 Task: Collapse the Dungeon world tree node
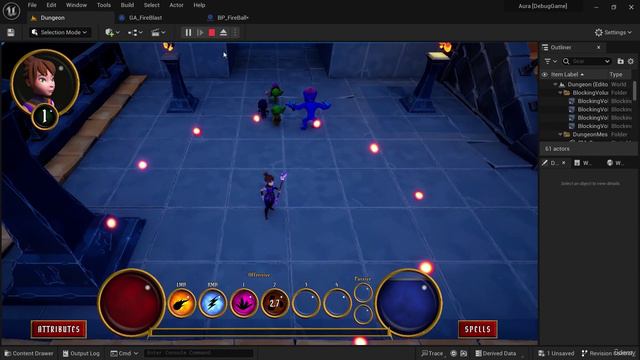point(555,84)
